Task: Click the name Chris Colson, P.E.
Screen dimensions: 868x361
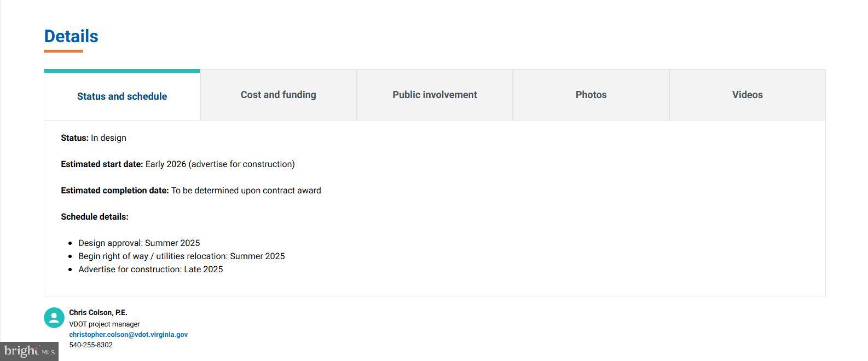Action: [x=98, y=313]
